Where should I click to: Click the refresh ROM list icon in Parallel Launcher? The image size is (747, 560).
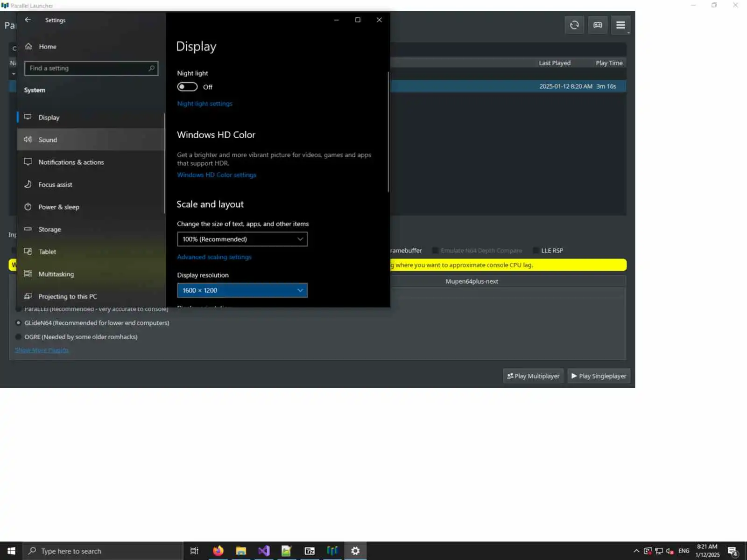tap(574, 25)
